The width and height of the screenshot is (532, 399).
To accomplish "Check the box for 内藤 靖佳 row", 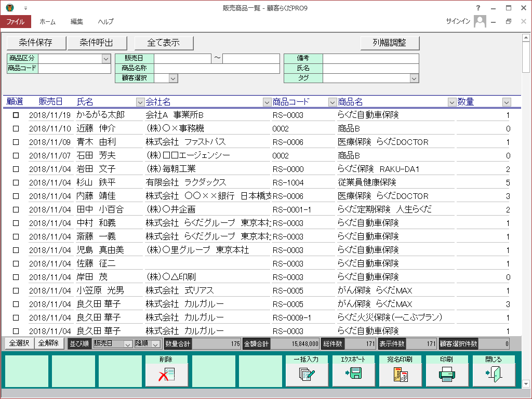I will coord(16,196).
